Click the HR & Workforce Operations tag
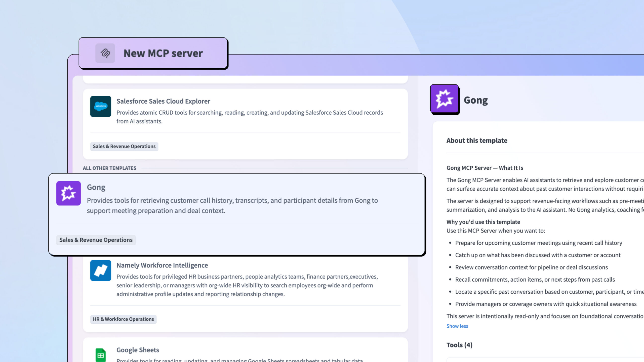The width and height of the screenshot is (644, 362). 123,319
